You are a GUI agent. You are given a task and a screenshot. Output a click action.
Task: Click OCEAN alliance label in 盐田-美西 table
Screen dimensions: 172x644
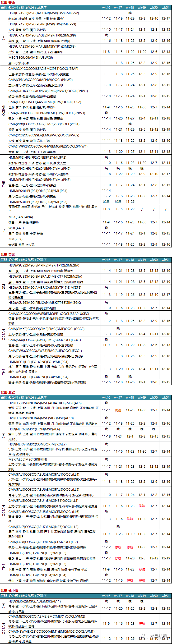click(4, 110)
